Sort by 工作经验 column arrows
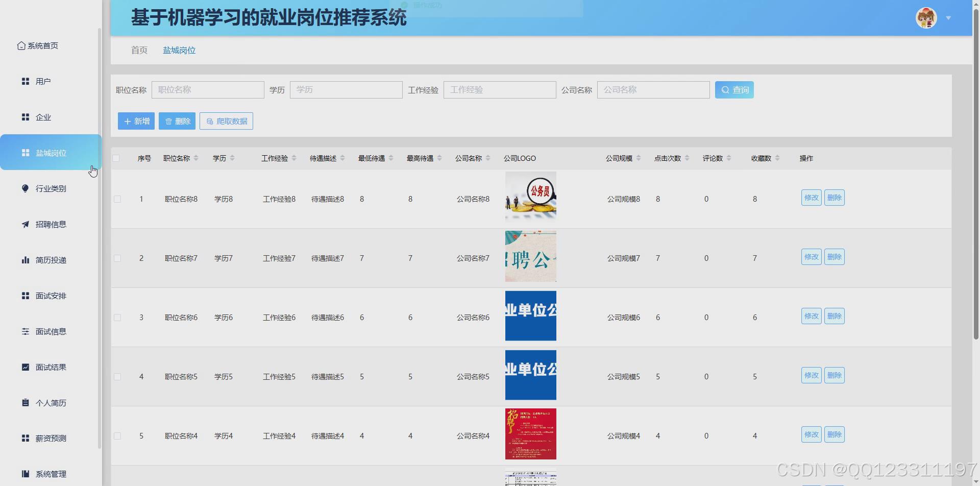The width and height of the screenshot is (980, 486). click(x=294, y=158)
